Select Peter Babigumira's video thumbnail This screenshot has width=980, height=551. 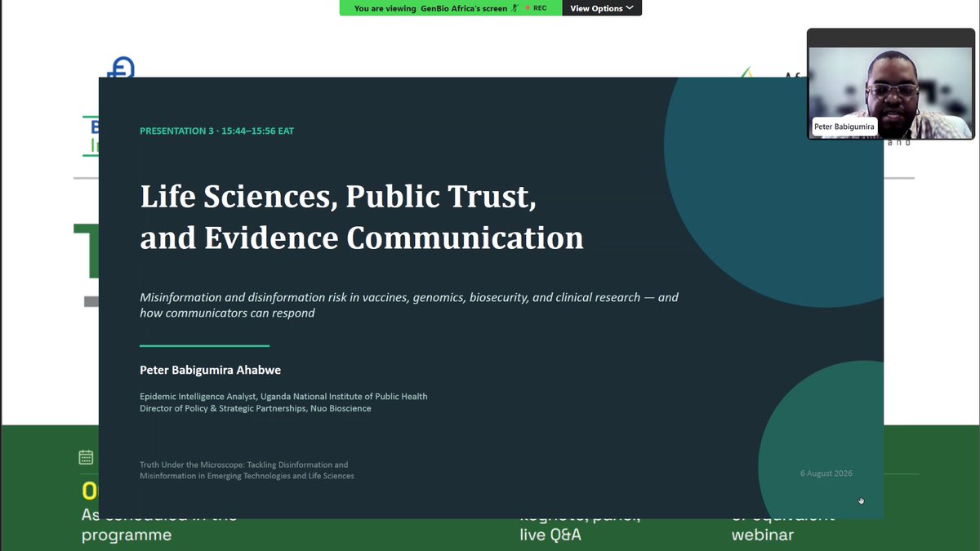click(891, 84)
